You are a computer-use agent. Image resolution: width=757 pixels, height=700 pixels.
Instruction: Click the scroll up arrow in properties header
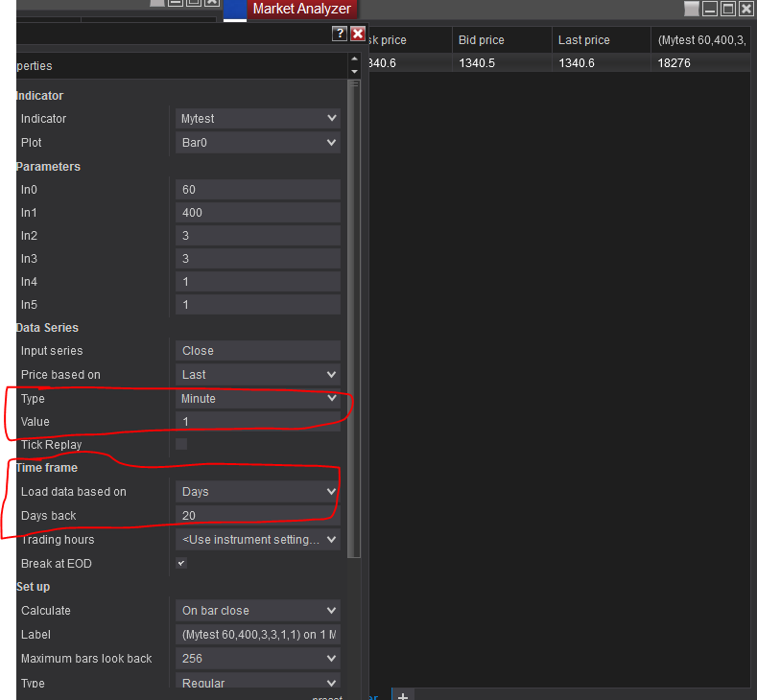(354, 58)
